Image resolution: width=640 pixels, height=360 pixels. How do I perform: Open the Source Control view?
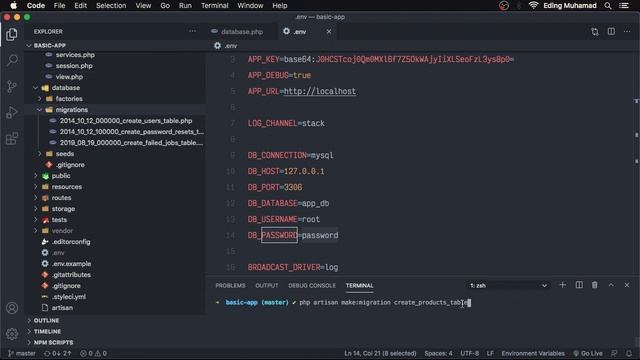click(x=12, y=87)
